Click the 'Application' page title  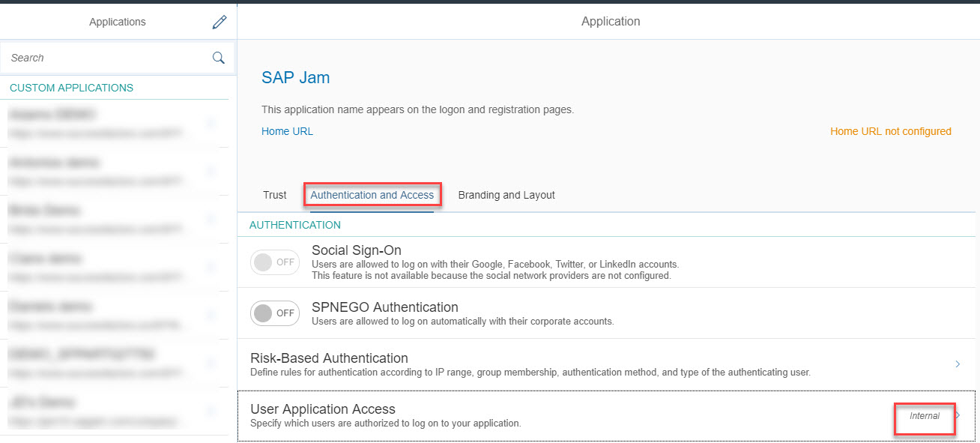tap(611, 22)
